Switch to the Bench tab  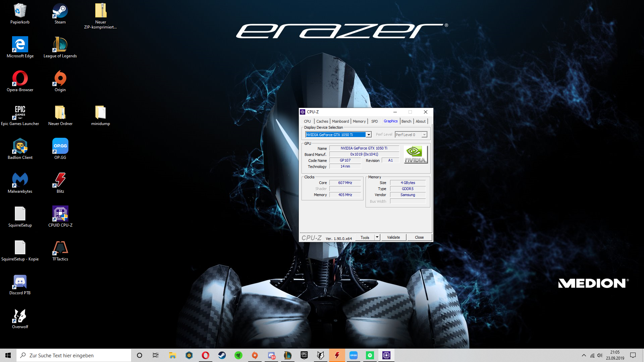(406, 121)
